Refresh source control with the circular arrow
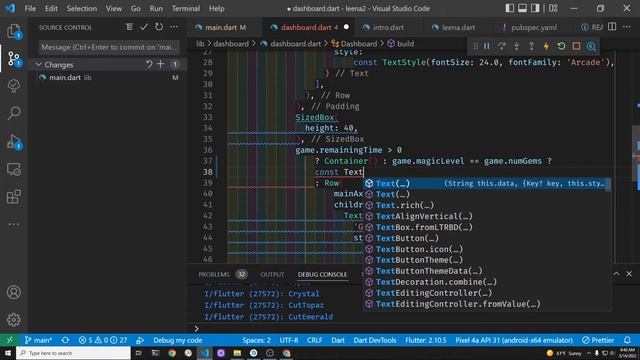 click(159, 27)
